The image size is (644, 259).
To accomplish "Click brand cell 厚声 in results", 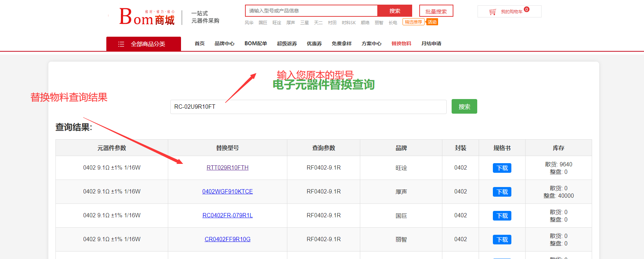I will (401, 192).
